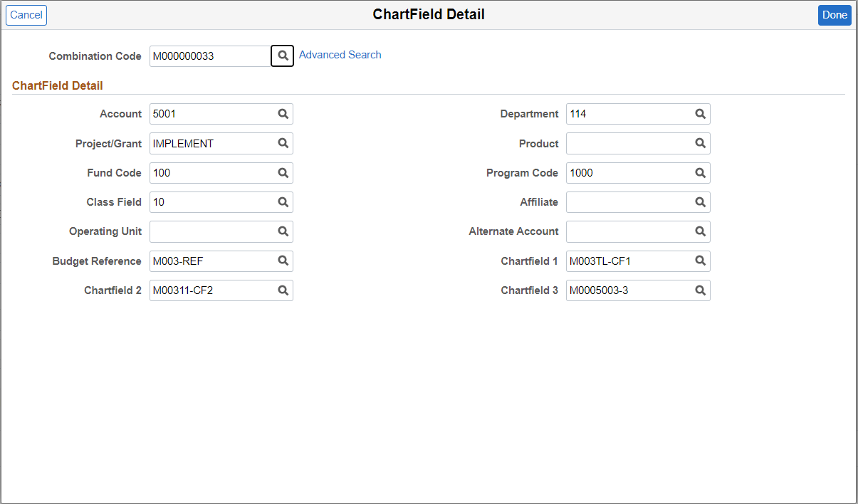Open the Product lookup magnifier

(x=700, y=143)
